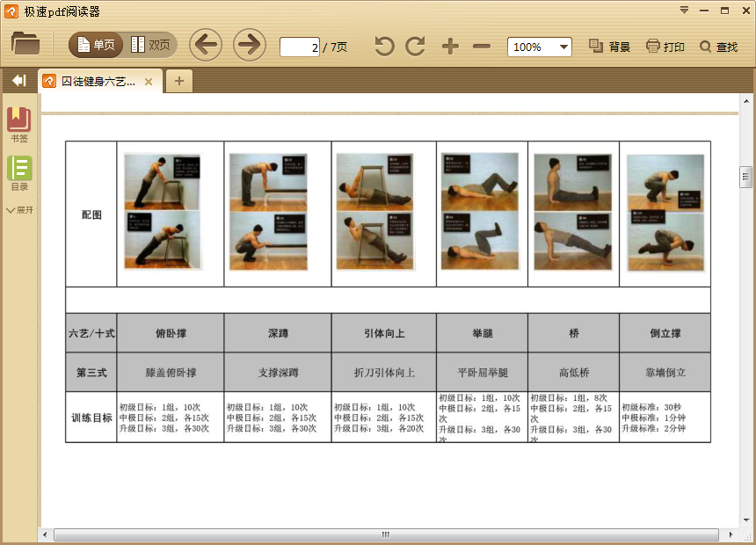Click the 引体向上 column header
The image size is (756, 545).
click(x=384, y=333)
